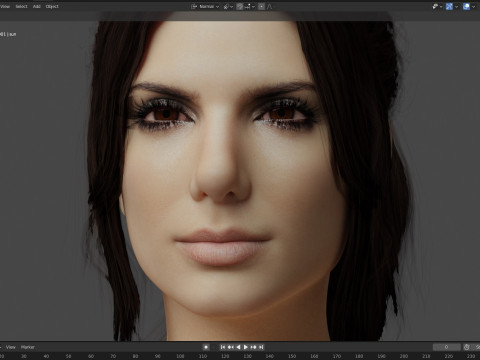Image resolution: width=480 pixels, height=360 pixels.
Task: Toggle auto keying record button
Action: pos(206,347)
